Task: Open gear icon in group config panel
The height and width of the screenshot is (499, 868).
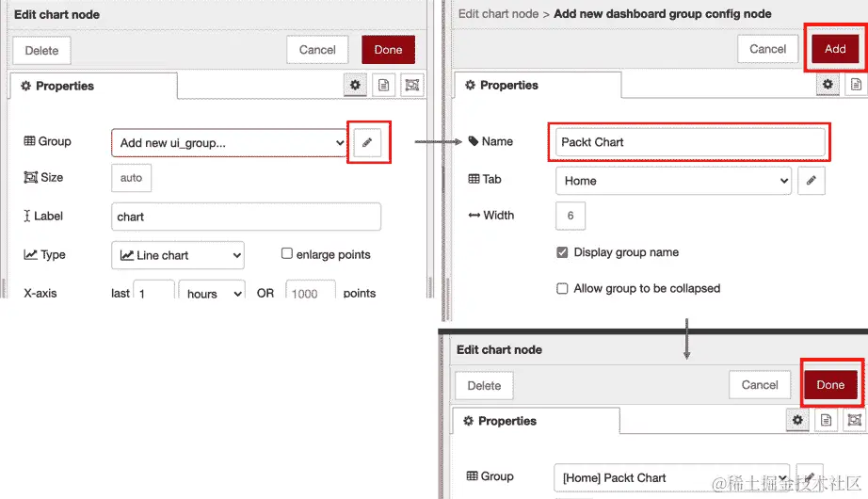Action: coord(828,84)
